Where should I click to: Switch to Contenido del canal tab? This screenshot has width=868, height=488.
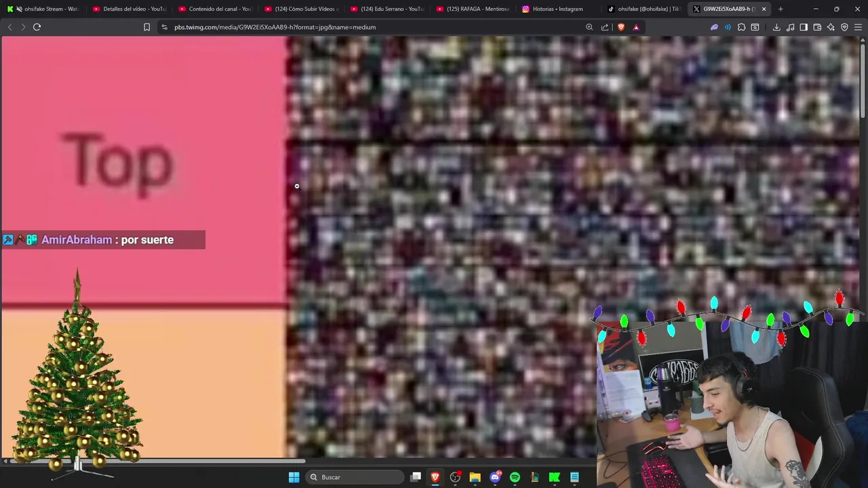click(x=215, y=9)
